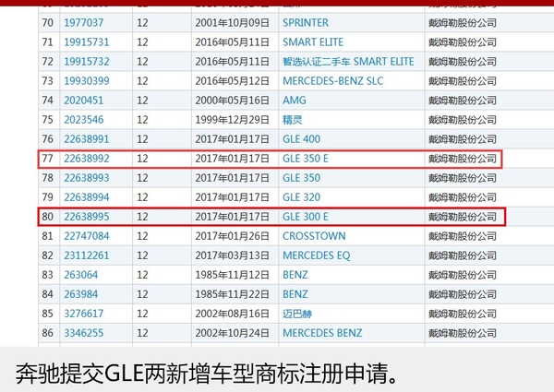Image resolution: width=554 pixels, height=392 pixels.
Task: Open registration number 23112261 link
Action: tap(87, 255)
